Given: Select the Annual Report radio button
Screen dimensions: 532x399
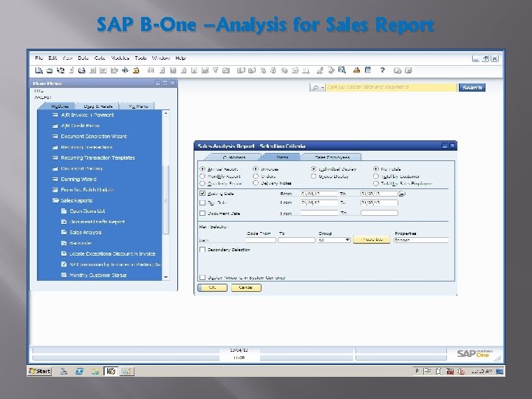Looking at the screenshot, I should click(x=202, y=168).
